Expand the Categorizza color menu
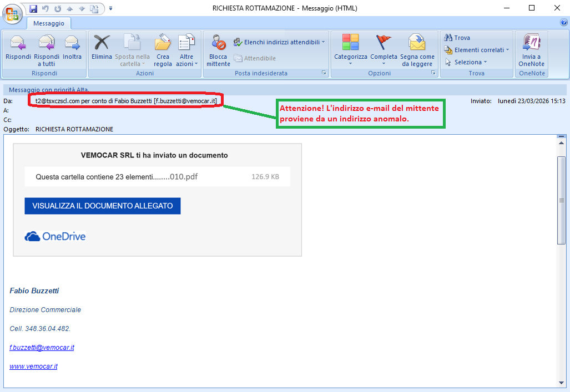 click(x=350, y=50)
